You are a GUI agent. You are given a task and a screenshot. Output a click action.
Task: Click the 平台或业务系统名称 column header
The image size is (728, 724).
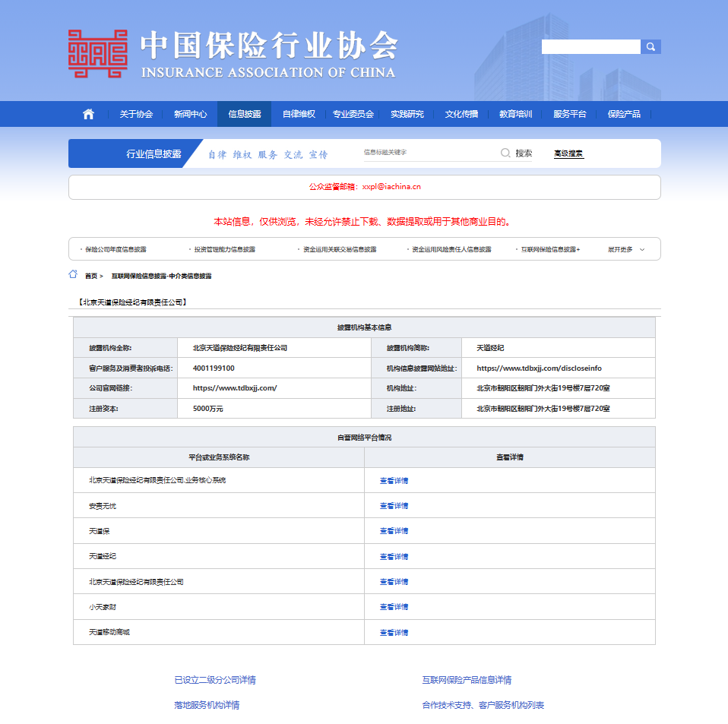pyautogui.click(x=219, y=457)
